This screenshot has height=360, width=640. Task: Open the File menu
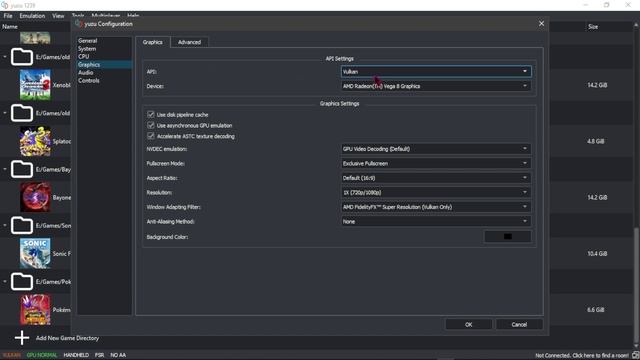click(x=8, y=16)
